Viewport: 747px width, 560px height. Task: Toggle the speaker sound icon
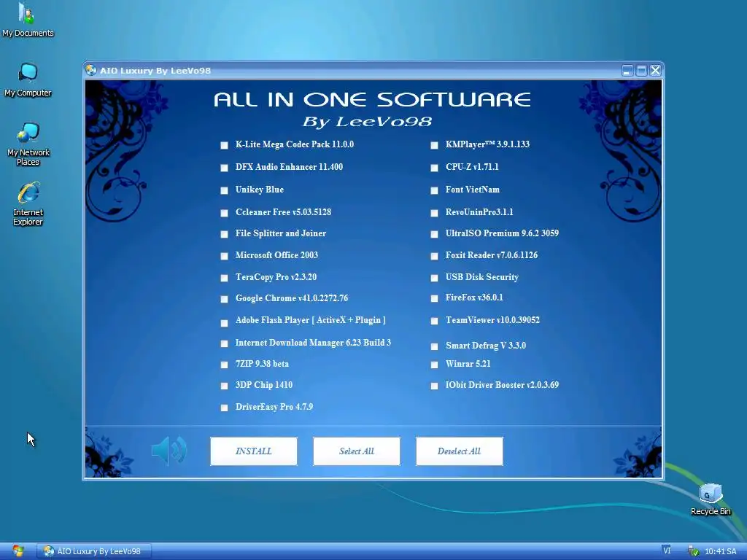tap(169, 451)
